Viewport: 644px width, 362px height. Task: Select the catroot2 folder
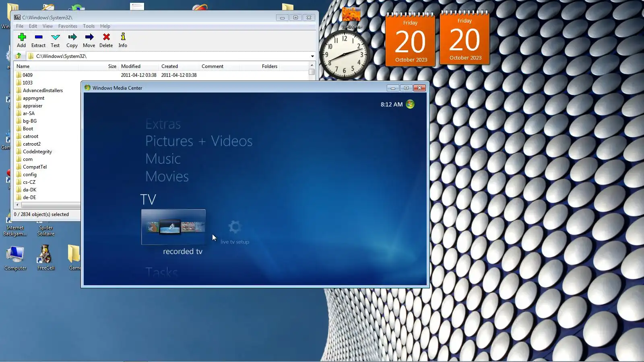coord(32,144)
